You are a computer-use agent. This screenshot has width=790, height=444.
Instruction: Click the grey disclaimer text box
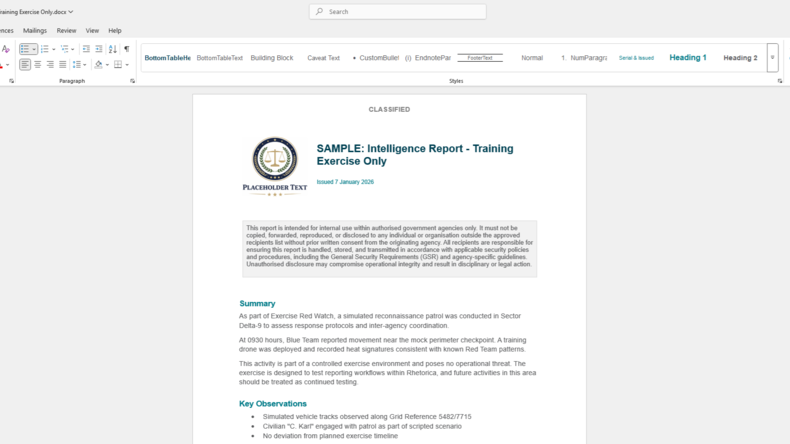click(389, 248)
